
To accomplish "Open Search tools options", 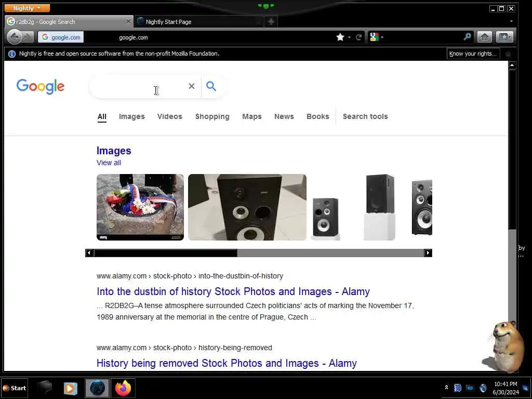I will point(365,117).
